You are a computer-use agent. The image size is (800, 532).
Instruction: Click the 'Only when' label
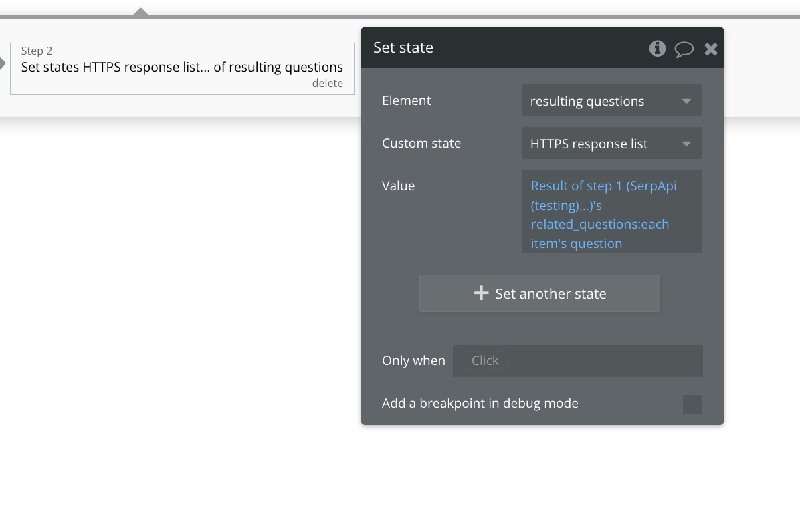coord(413,360)
